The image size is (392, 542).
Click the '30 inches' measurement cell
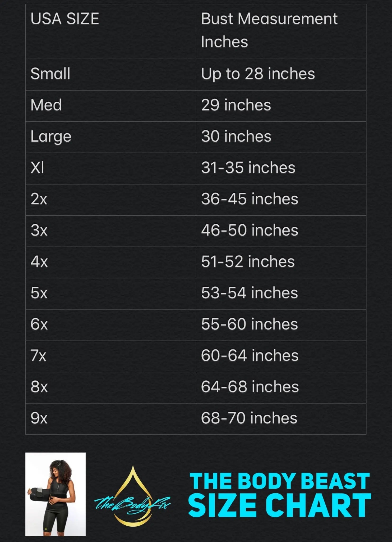236,136
